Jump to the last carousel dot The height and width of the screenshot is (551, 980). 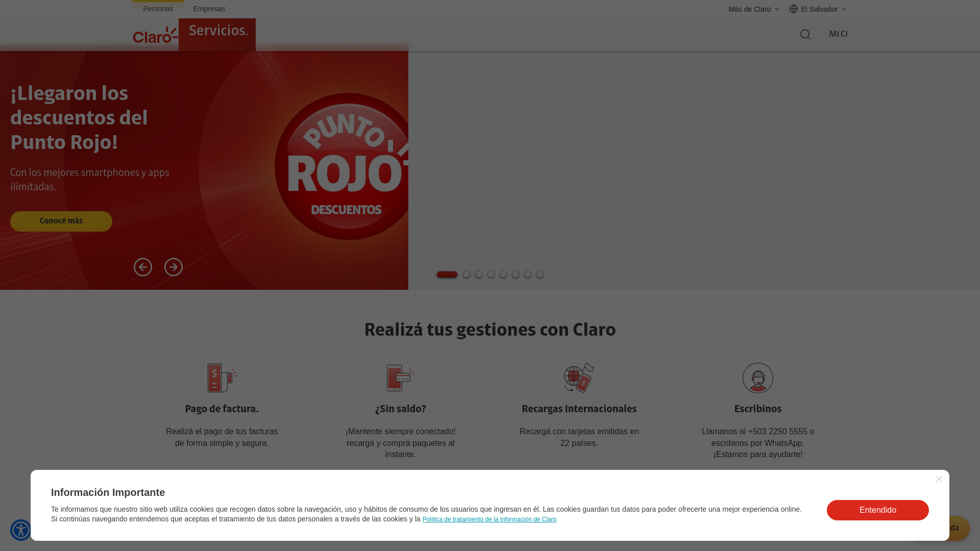tap(540, 274)
